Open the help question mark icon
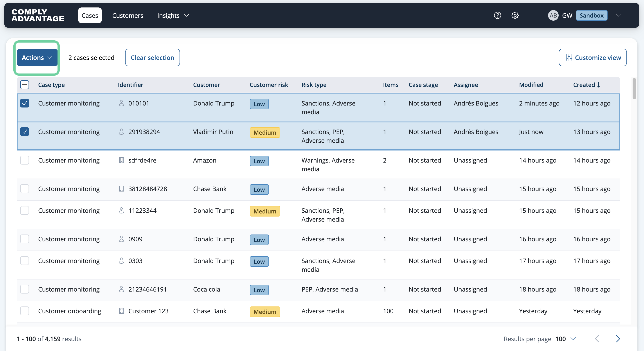The image size is (644, 351). click(x=498, y=16)
